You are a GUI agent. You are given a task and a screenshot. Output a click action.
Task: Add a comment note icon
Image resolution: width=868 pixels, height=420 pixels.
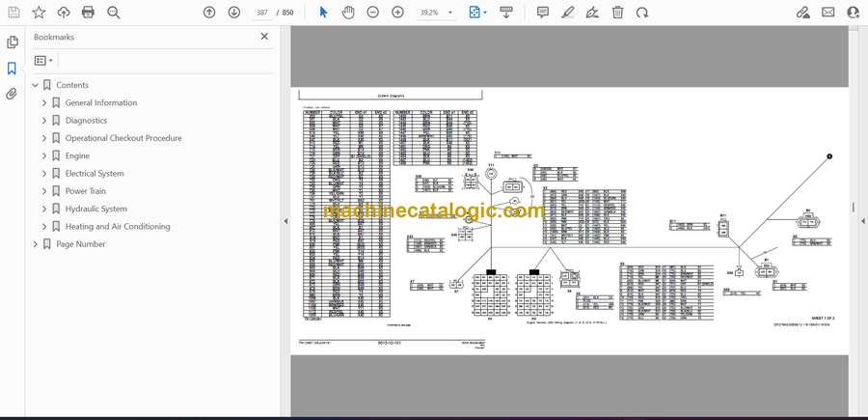tap(543, 13)
